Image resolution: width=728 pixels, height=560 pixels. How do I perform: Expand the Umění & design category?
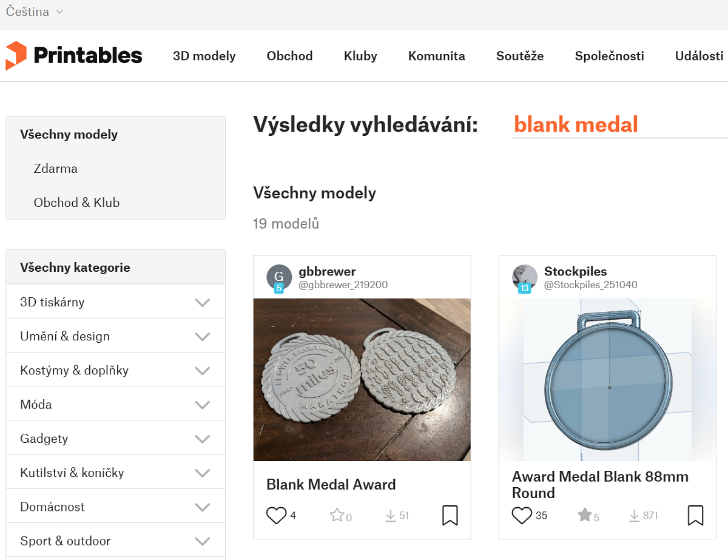pos(202,336)
